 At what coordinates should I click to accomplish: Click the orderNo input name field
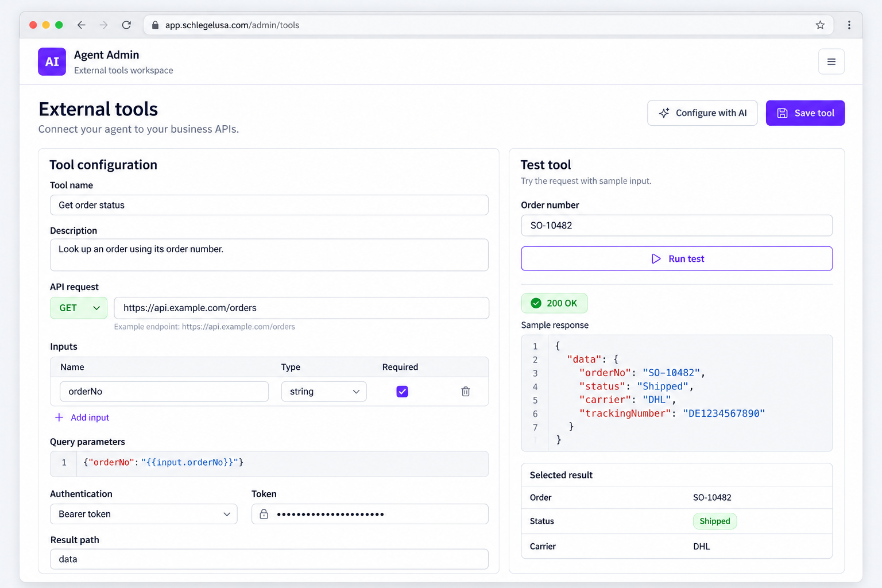tap(164, 392)
